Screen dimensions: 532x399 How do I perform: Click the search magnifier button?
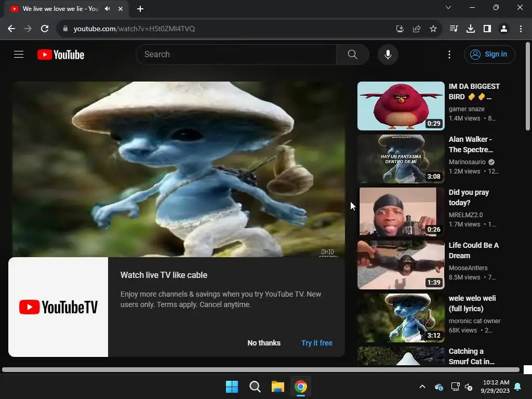tap(353, 54)
